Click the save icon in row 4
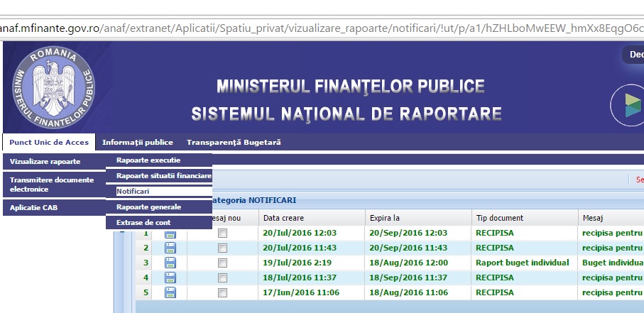 [x=170, y=278]
